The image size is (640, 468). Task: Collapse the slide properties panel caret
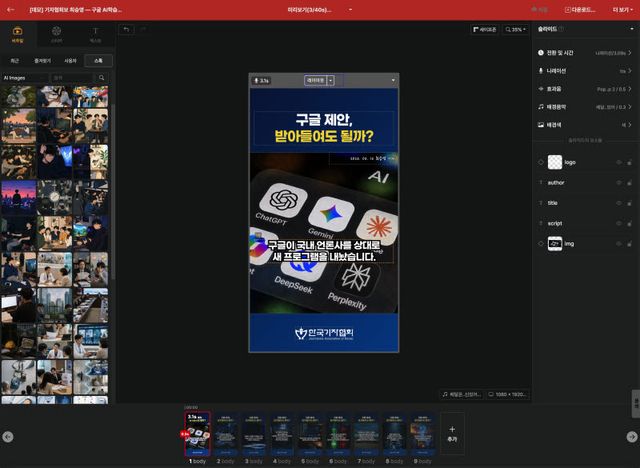[632, 29]
